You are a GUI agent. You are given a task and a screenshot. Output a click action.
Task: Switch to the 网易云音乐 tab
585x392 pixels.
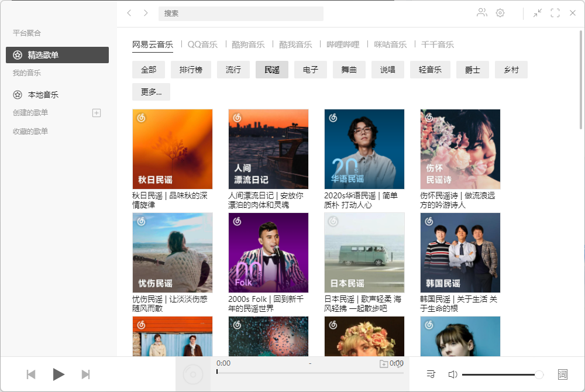(153, 44)
